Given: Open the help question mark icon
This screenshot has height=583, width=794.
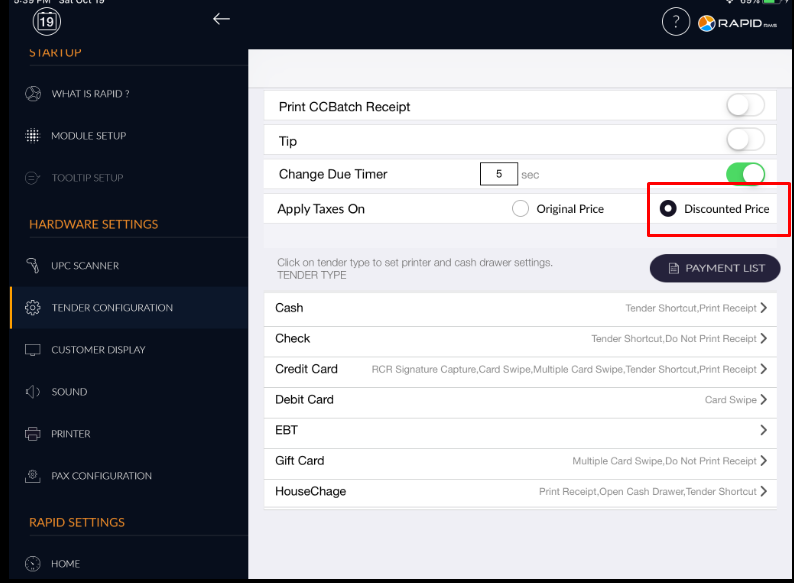Looking at the screenshot, I should 676,22.
